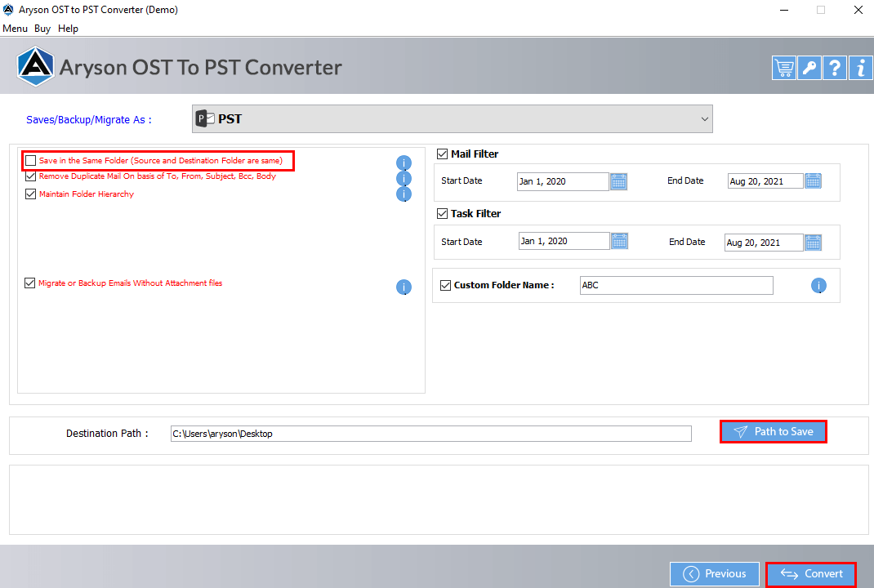The width and height of the screenshot is (874, 588).
Task: Click the about info icon in header
Action: pyautogui.click(x=861, y=68)
